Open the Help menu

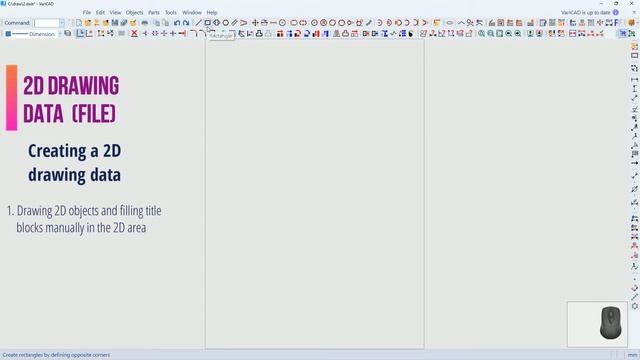click(x=211, y=13)
